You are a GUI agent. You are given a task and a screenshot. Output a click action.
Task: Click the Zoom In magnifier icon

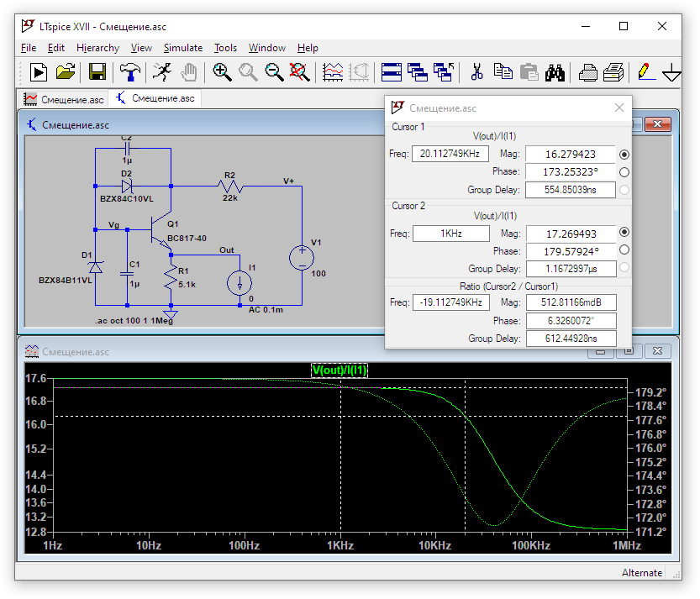222,72
